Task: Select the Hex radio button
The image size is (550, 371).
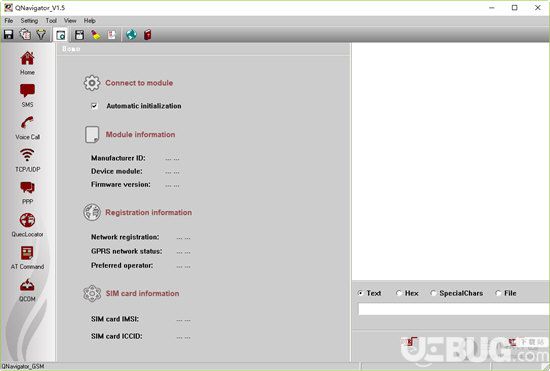Action: (x=399, y=293)
